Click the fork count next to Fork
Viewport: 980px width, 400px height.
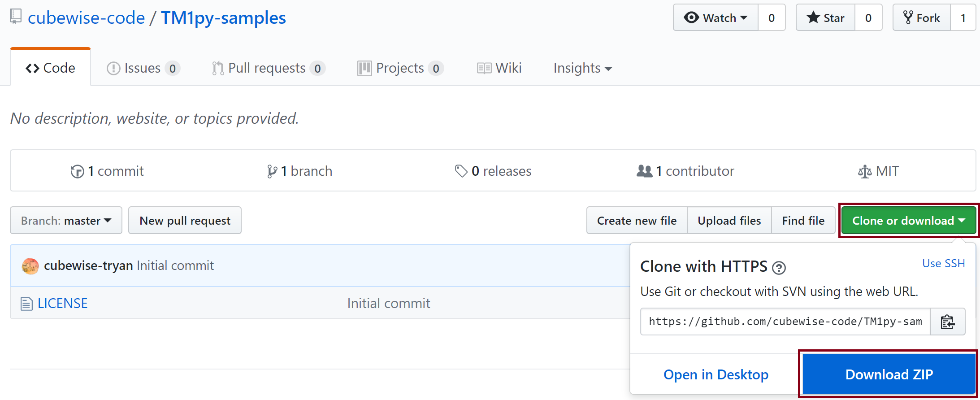click(963, 17)
